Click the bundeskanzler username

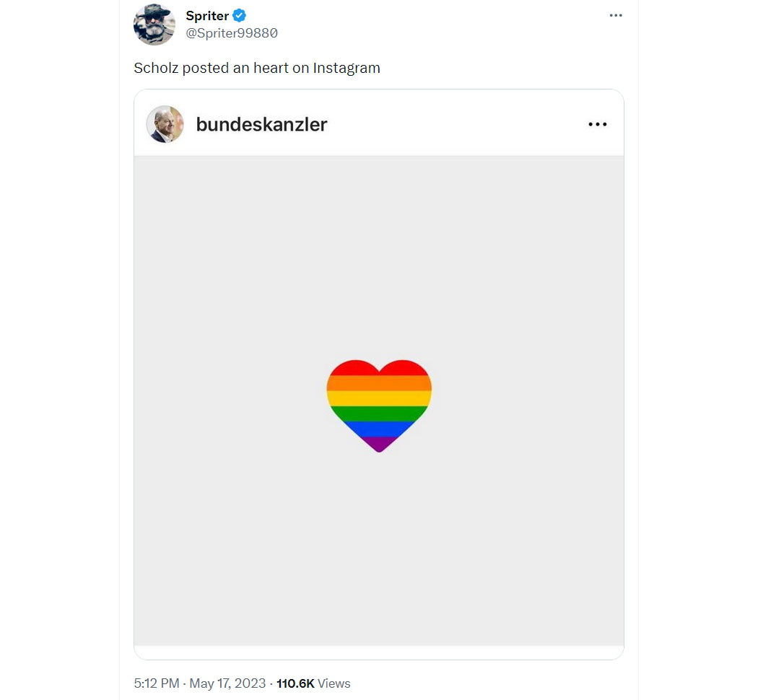(261, 125)
